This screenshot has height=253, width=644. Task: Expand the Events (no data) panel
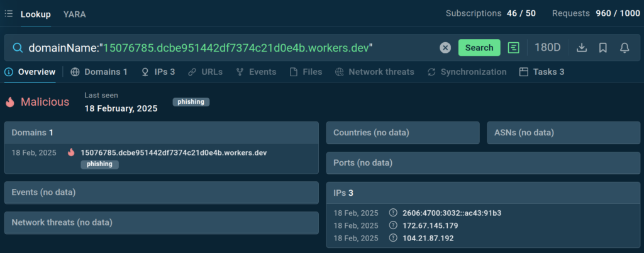pyautogui.click(x=161, y=193)
